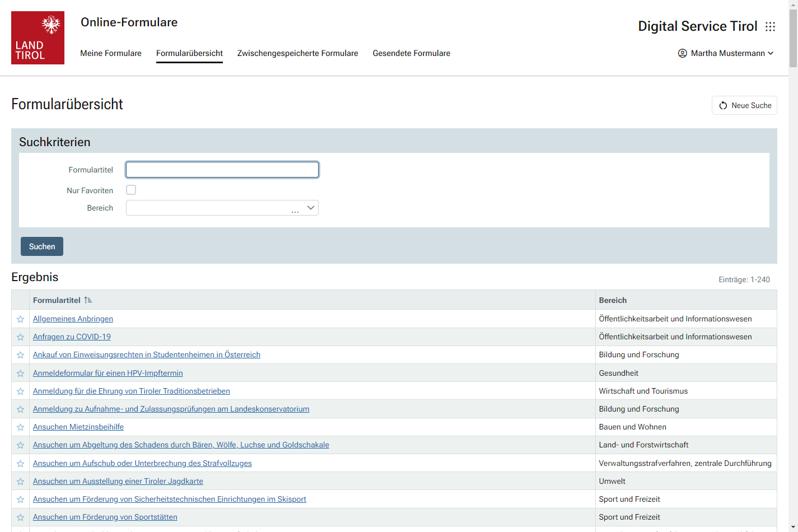Viewport: 798px width, 532px height.
Task: Click the Land Tirol logo
Action: click(38, 38)
